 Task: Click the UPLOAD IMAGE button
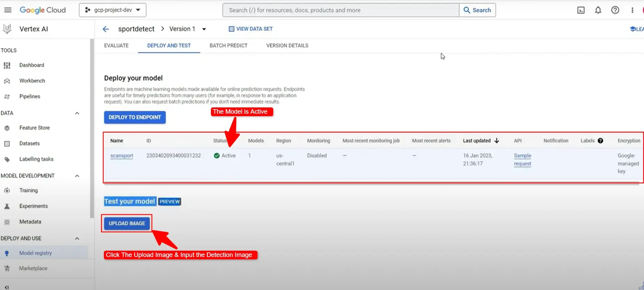127,223
